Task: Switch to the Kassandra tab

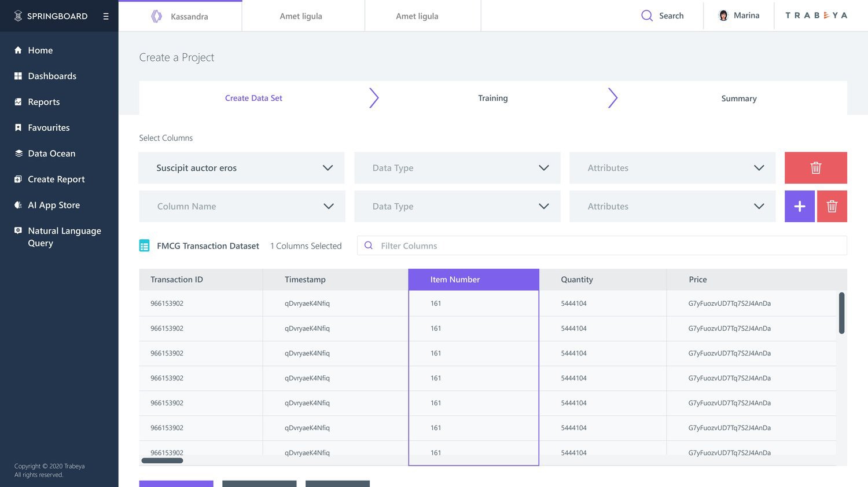Action: pyautogui.click(x=180, y=16)
